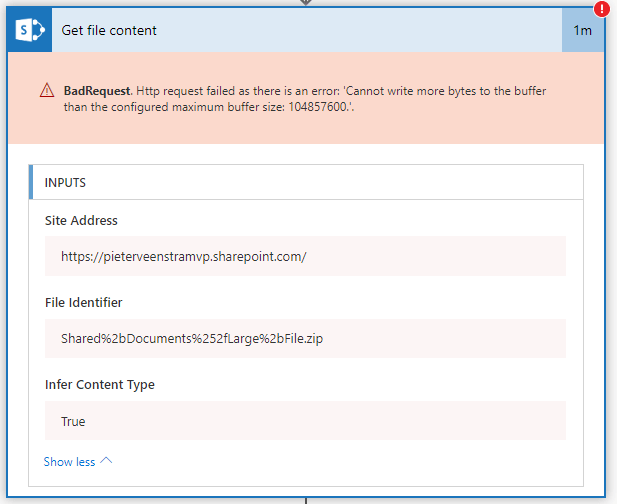Viewport: 617px width, 504px height.
Task: Click the INPUTS section header
Action: (x=306, y=182)
